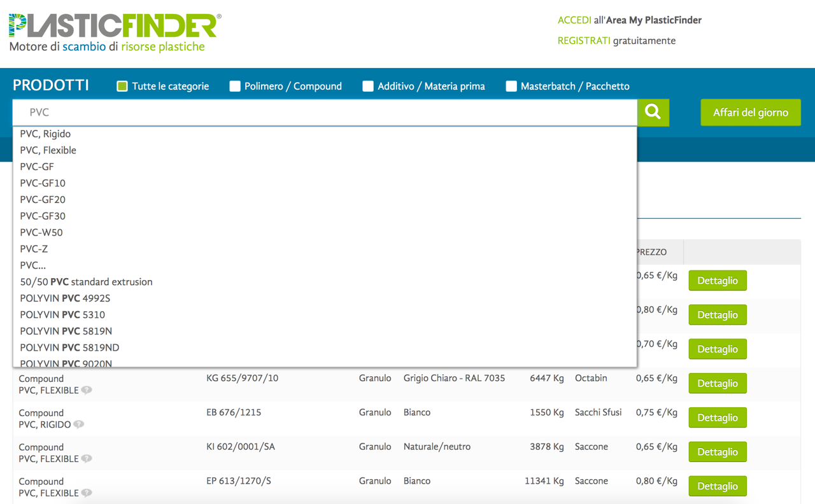Click the 'KI 602/0001/SA' product code
Image resolution: width=815 pixels, height=504 pixels.
pyautogui.click(x=241, y=447)
